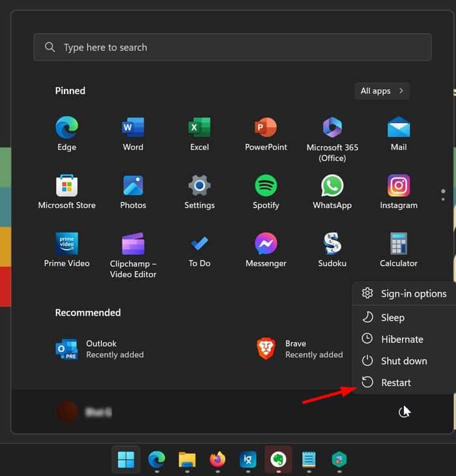Open WhatsApp pinned app
Viewport: 456px width, 476px height.
pyautogui.click(x=332, y=192)
